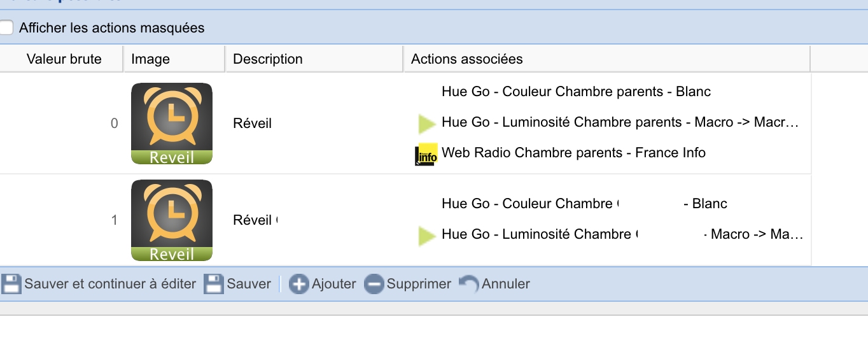Select Hue Go - Couleur Chambre parents - Blanc
Screen dimensions: 868x354
576,92
